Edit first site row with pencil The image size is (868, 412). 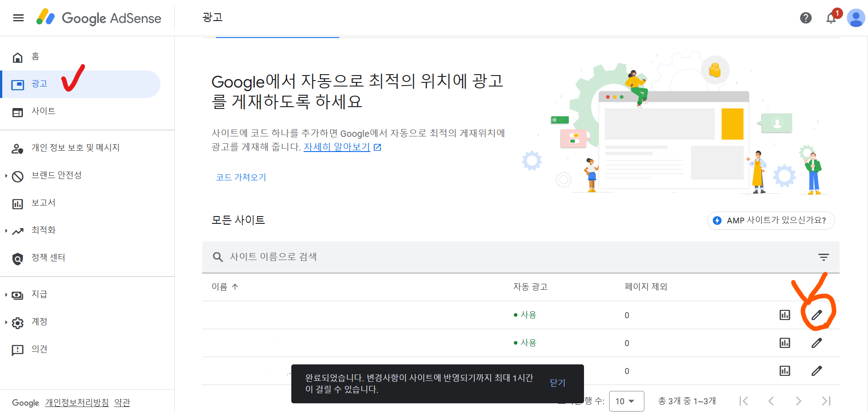pyautogui.click(x=817, y=315)
